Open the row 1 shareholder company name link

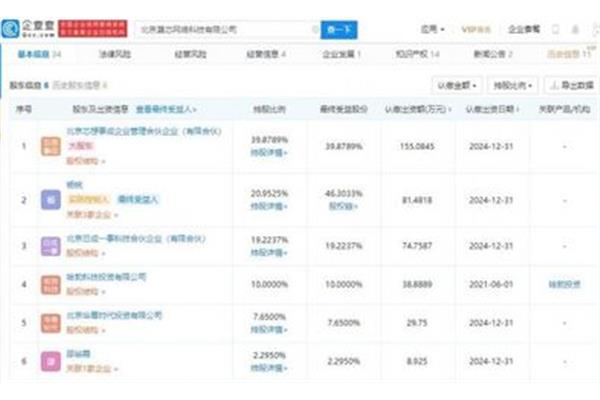pyautogui.click(x=144, y=131)
